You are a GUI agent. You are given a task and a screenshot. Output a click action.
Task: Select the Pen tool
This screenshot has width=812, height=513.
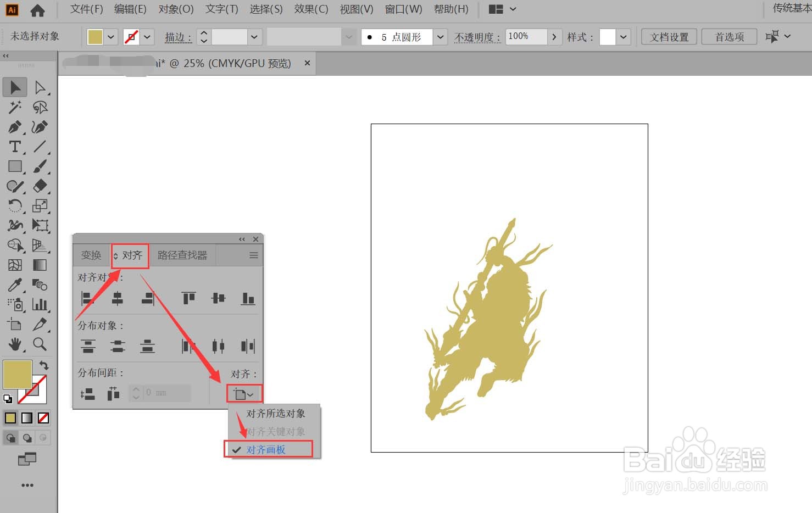coord(15,127)
